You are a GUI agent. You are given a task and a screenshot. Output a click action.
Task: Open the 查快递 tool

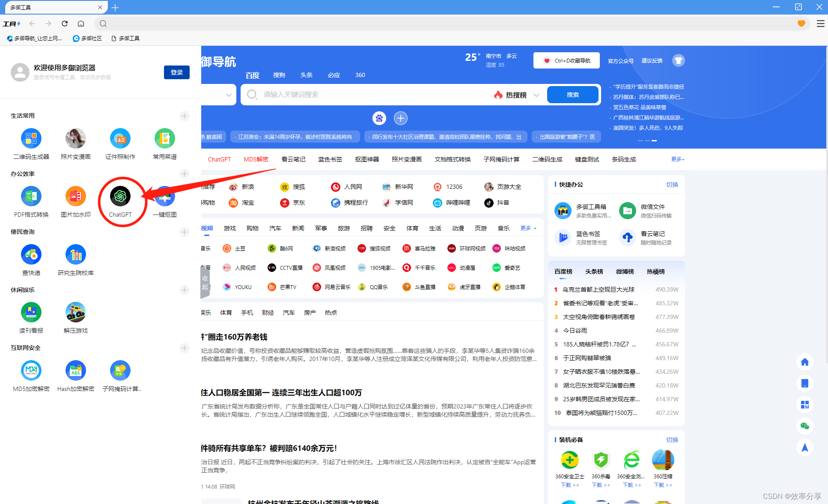click(x=31, y=255)
